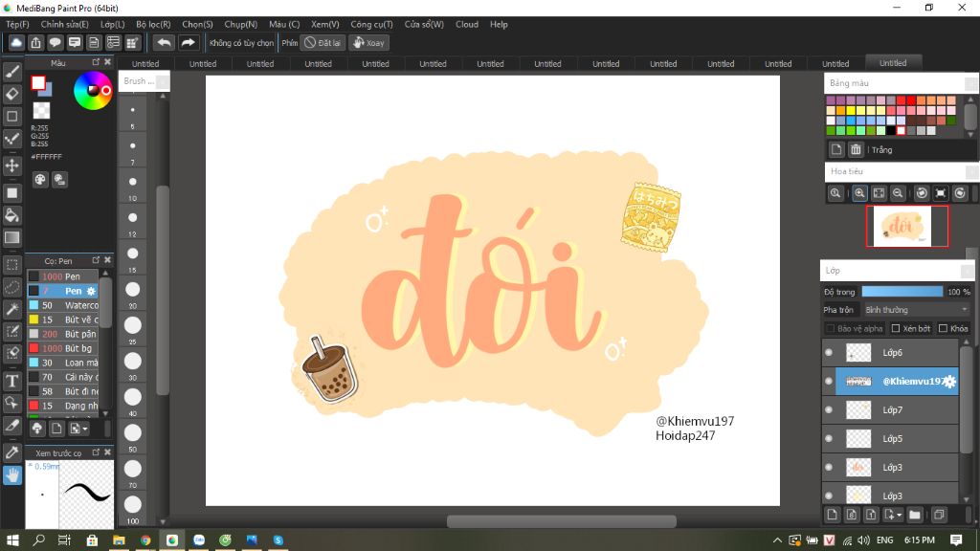Viewport: 980px width, 551px height.
Task: Click the cloud icon in top toolbar
Action: [x=16, y=42]
